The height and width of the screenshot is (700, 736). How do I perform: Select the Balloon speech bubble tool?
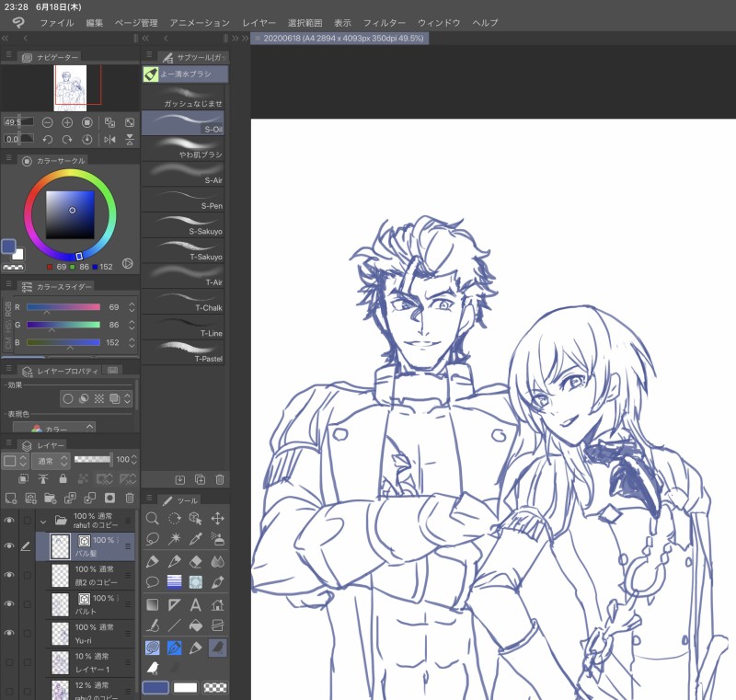[x=152, y=582]
